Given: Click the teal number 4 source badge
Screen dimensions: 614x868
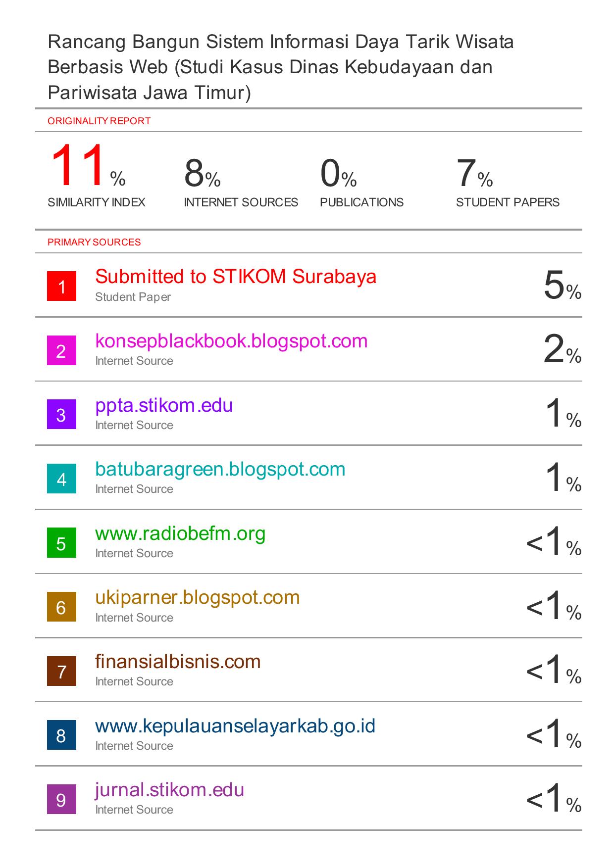Looking at the screenshot, I should [x=61, y=479].
